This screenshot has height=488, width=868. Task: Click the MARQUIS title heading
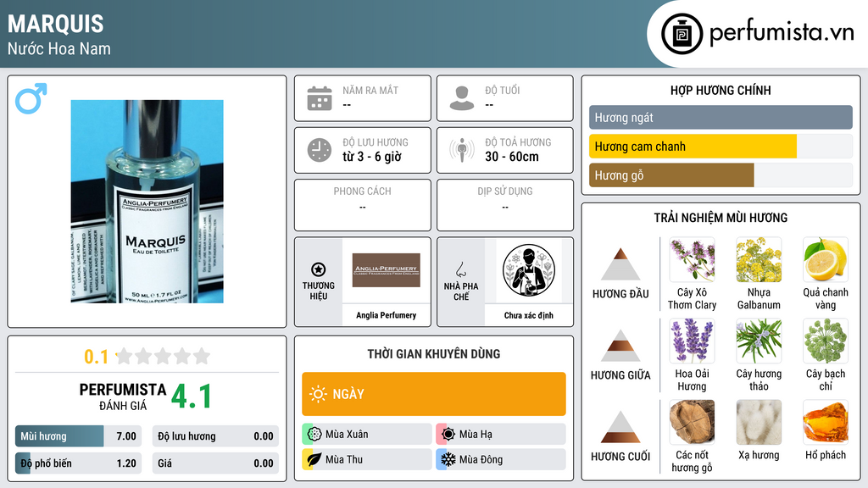coord(55,24)
